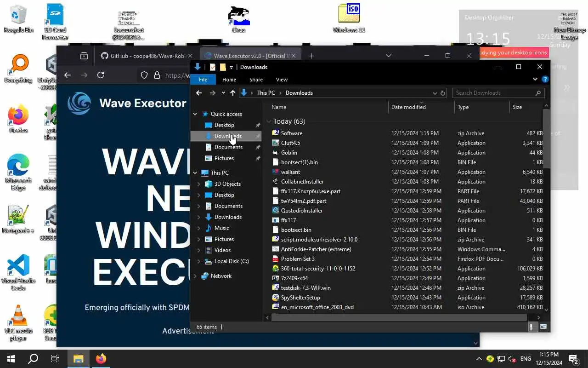Open the Windows Start menu

[x=11, y=359]
